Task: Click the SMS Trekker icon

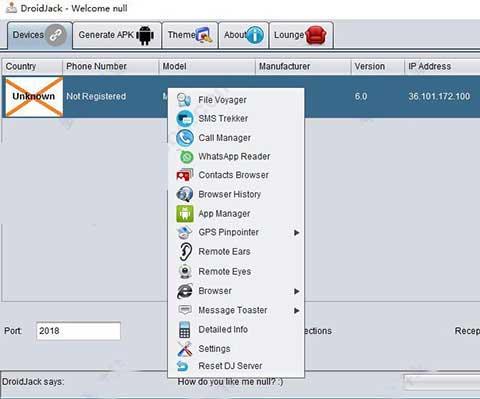Action: click(x=184, y=119)
